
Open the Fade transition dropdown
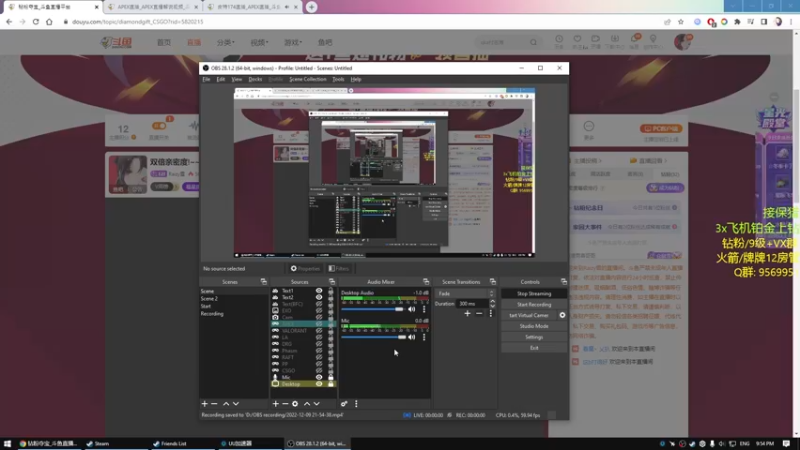465,293
